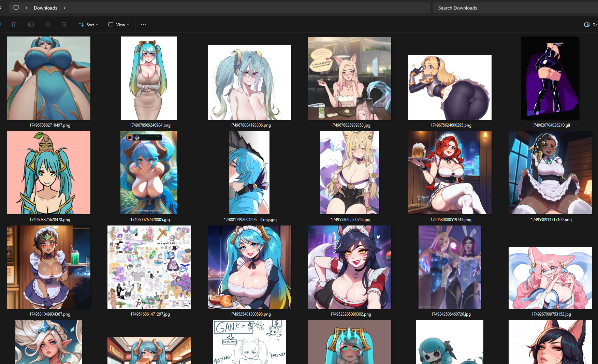The width and height of the screenshot is (598, 364).
Task: Select file name 1749553695509754.jpg
Action: coord(351,220)
